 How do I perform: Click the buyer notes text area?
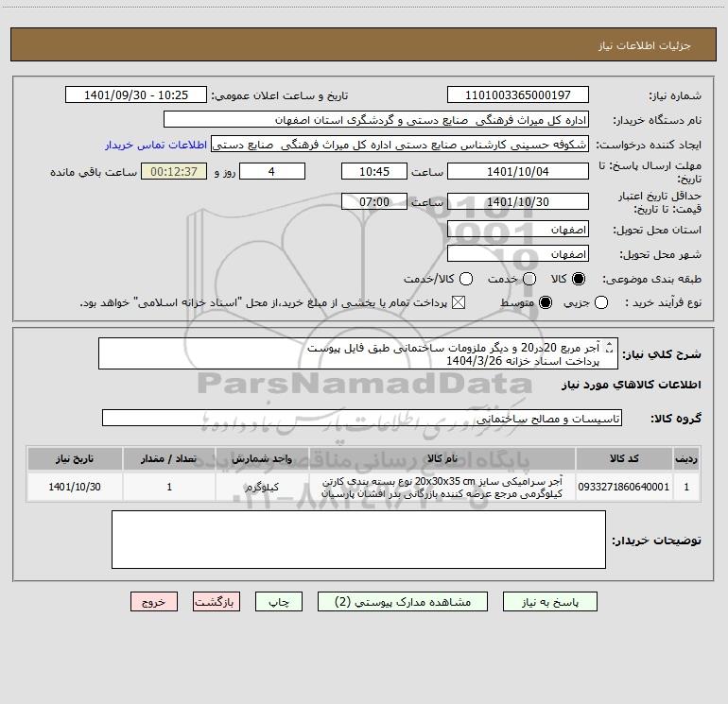(358, 540)
